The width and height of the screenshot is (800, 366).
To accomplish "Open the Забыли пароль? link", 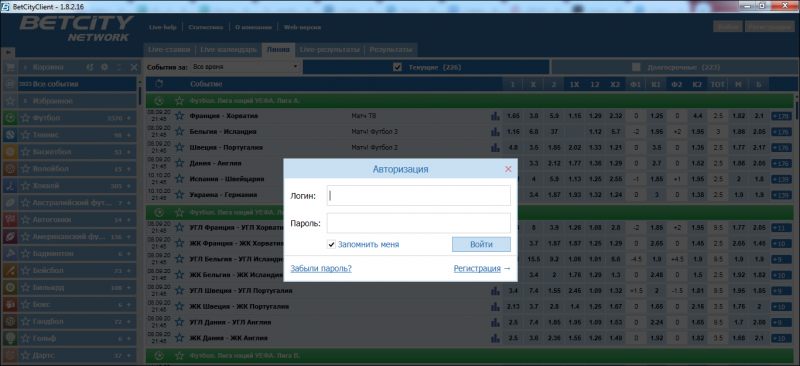I will pos(321,269).
